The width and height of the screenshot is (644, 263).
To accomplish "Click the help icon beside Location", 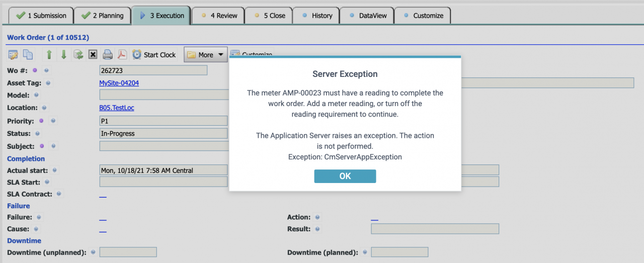I will coord(44,108).
